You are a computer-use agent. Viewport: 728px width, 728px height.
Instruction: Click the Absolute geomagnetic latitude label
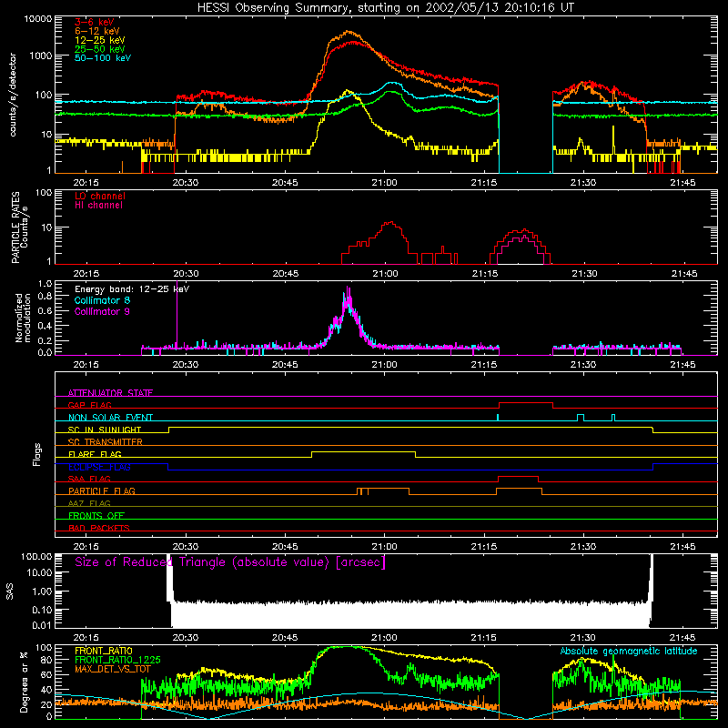(629, 651)
